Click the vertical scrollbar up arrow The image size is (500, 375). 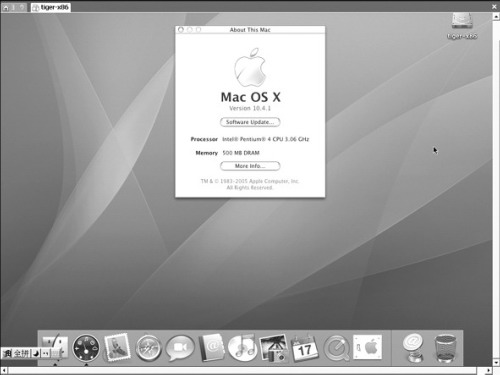(x=496, y=16)
